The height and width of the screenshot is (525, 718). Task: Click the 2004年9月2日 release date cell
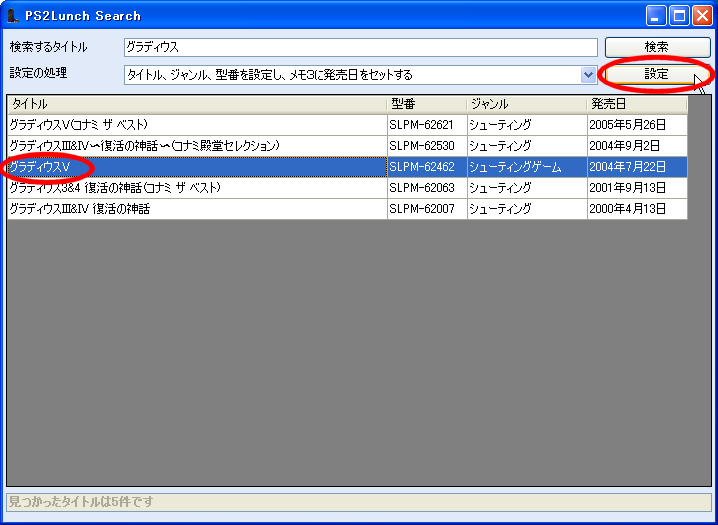tap(637, 146)
